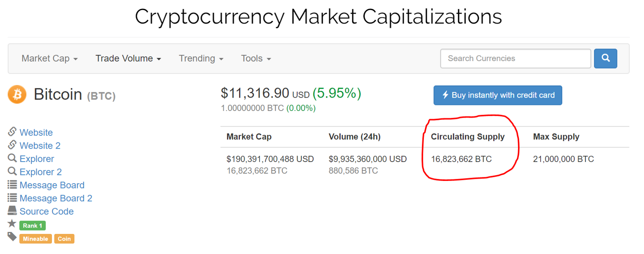This screenshot has width=644, height=254.
Task: Click the drive icon beside Source Code
Action: [12, 211]
